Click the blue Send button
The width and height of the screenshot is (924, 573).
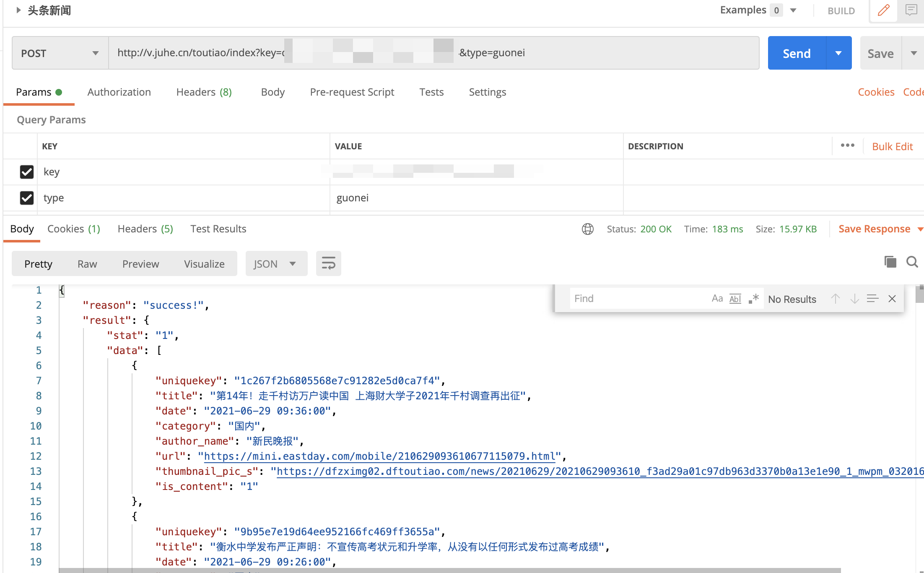click(x=797, y=53)
